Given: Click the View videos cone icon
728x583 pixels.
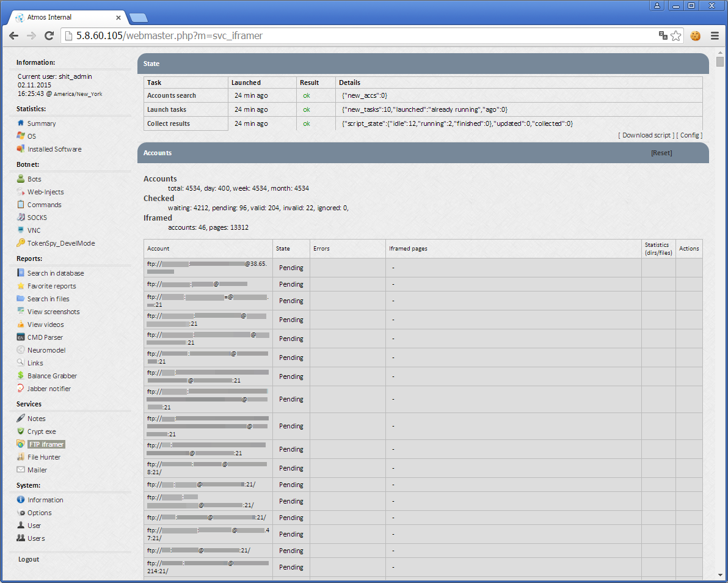Looking at the screenshot, I should pyautogui.click(x=20, y=324).
